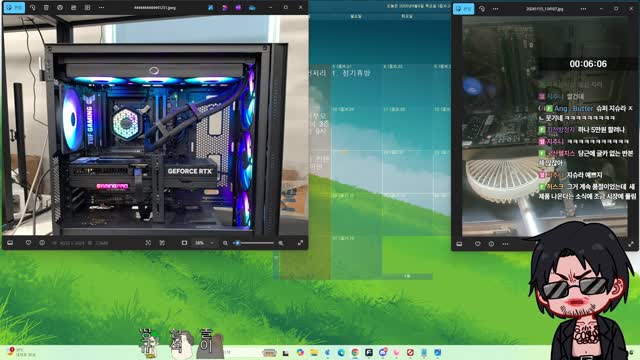Rotate the PC build image
This screenshot has height=360, width=640.
(x=33, y=7)
